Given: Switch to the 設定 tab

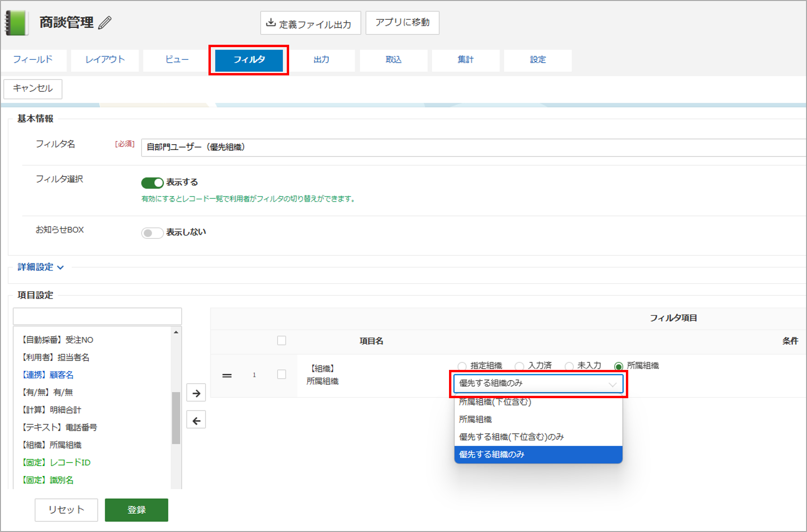Looking at the screenshot, I should pyautogui.click(x=538, y=60).
